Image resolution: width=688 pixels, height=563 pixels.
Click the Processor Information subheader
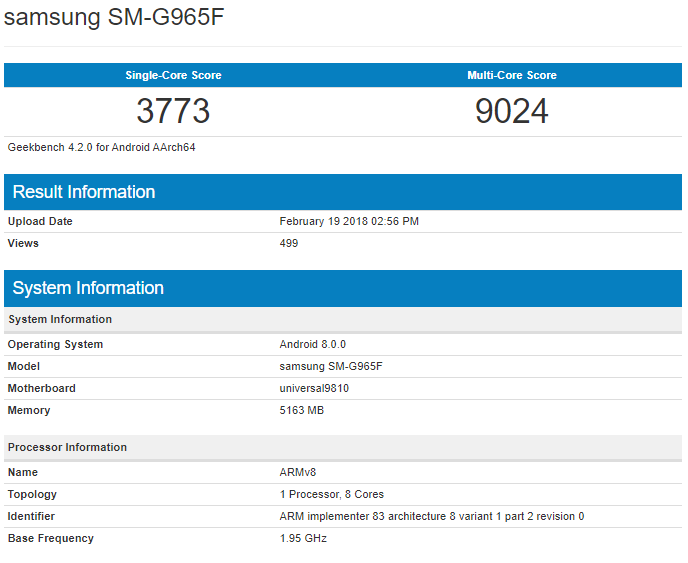coord(67,447)
